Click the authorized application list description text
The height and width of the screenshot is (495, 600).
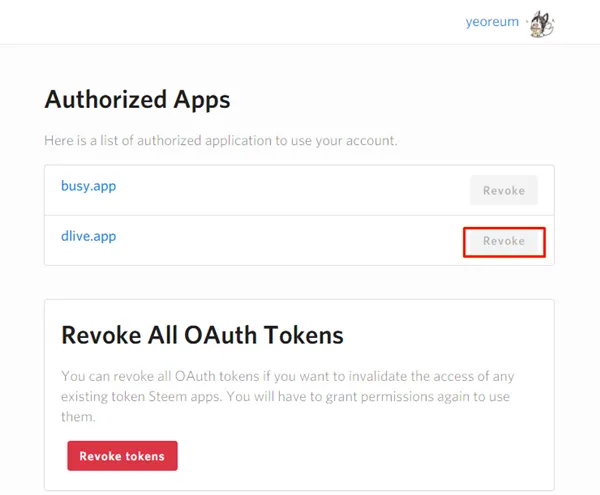[x=220, y=141]
